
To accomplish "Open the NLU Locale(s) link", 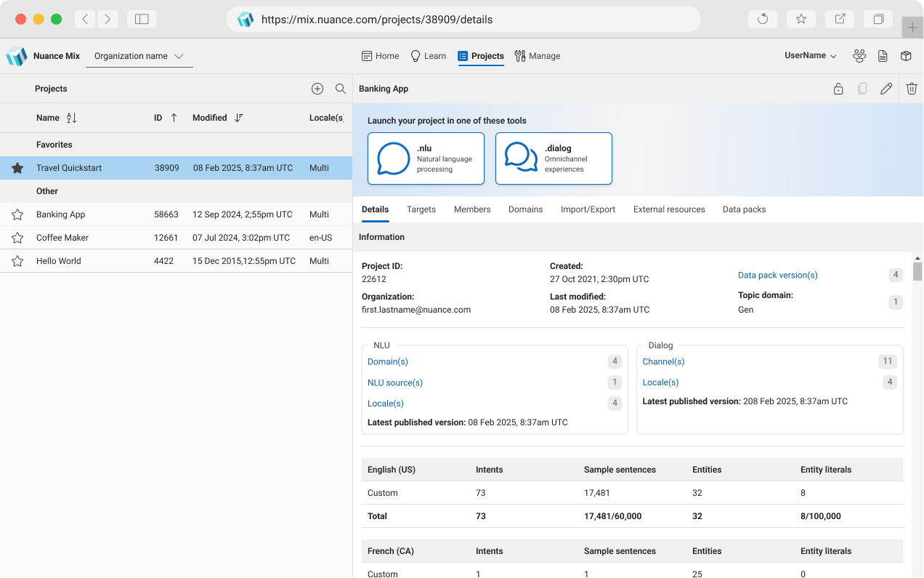I will (386, 404).
